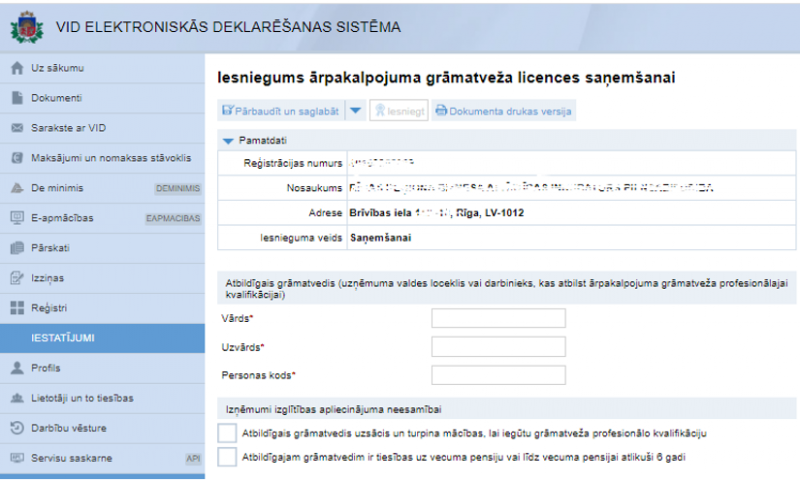Click the VID coat of arms logo
The image size is (800, 482).
[x=27, y=27]
